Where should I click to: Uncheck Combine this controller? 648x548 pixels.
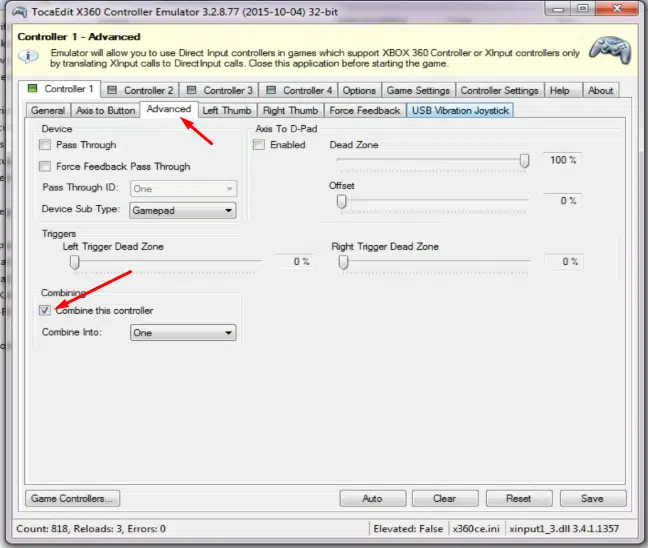(45, 310)
